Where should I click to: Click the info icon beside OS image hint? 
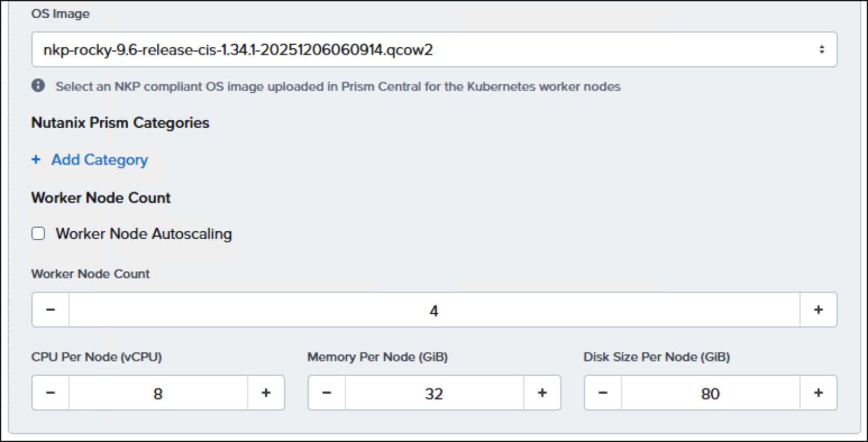(38, 86)
